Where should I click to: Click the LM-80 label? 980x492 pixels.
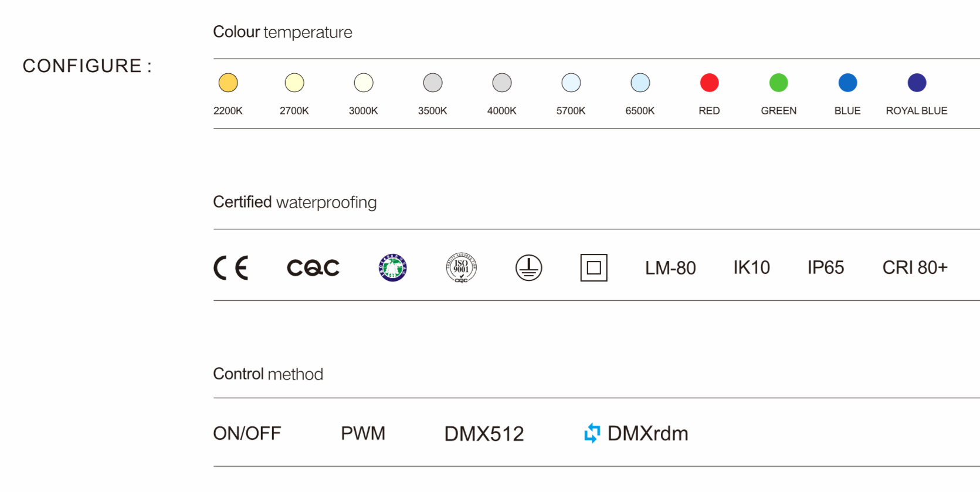coord(670,268)
